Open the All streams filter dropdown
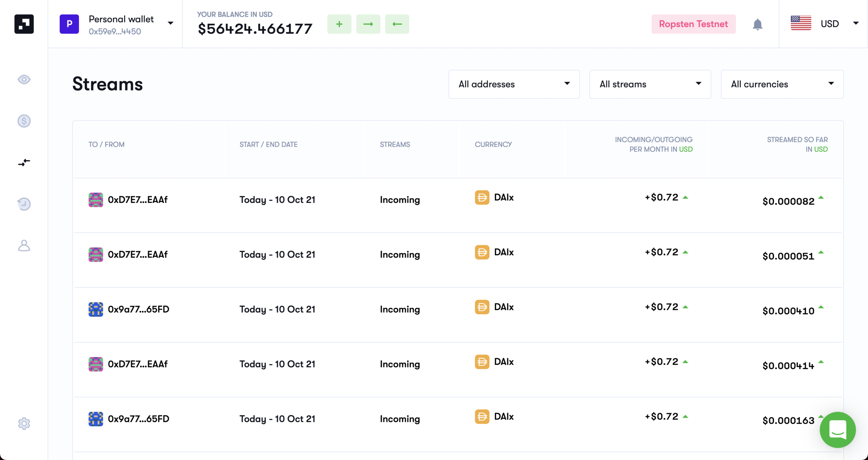Screen dimensions: 868x460 (650, 84)
